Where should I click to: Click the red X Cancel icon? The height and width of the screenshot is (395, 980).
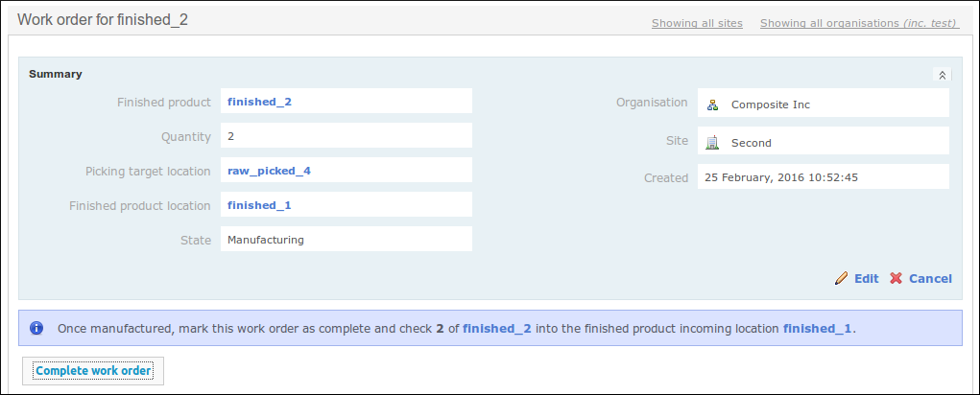pyautogui.click(x=896, y=278)
